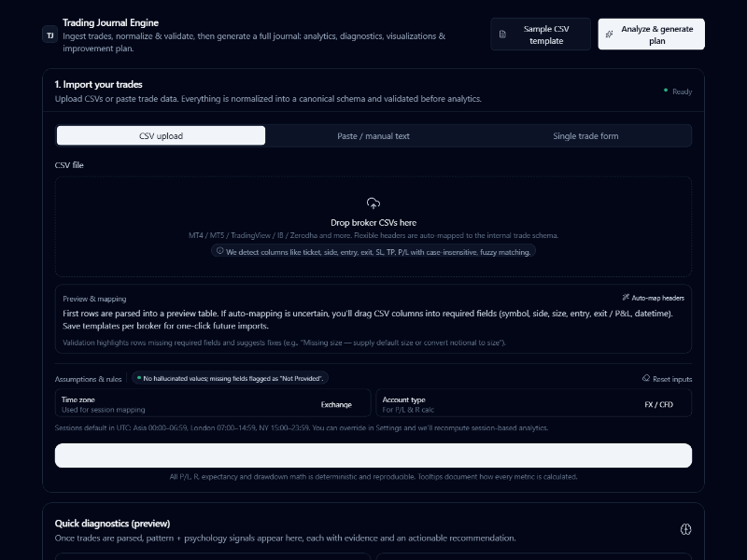Click Reset inputs
This screenshot has width=747, height=560.
(672, 379)
